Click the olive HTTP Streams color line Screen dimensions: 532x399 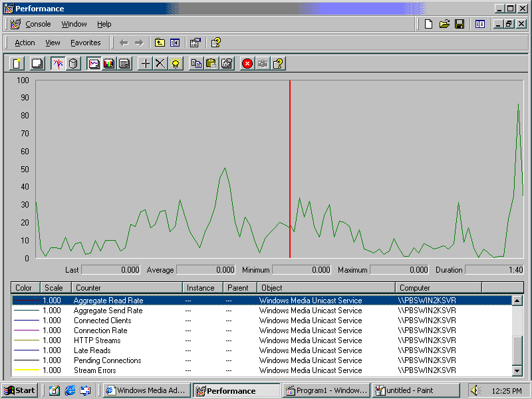pyautogui.click(x=27, y=340)
